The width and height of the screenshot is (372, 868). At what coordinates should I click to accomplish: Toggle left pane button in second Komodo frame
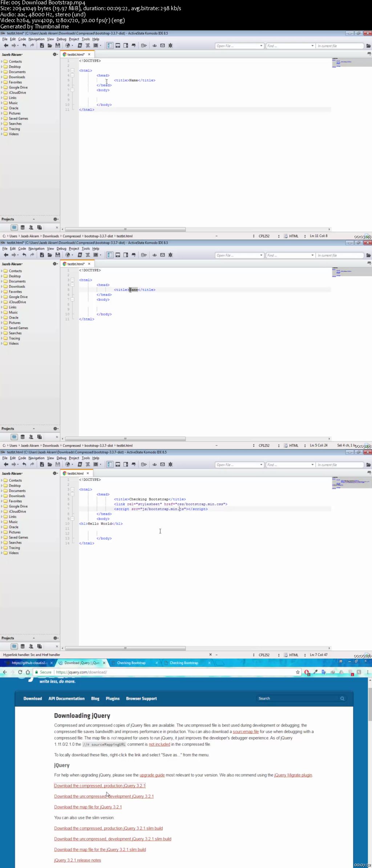[110, 255]
